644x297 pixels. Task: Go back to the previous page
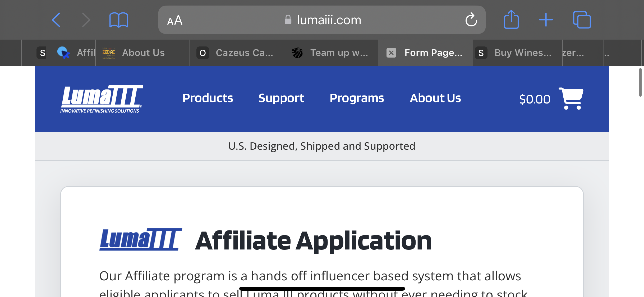[56, 20]
